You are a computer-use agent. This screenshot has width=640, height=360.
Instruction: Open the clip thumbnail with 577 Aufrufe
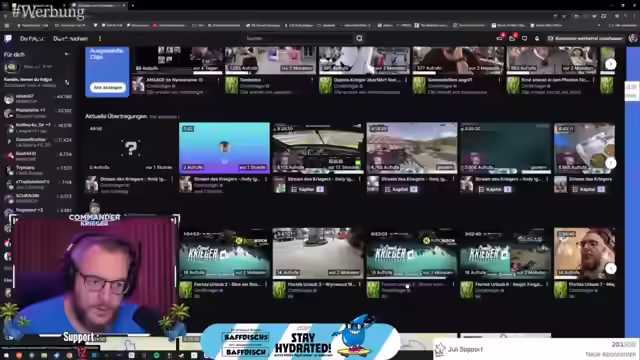click(x=458, y=60)
